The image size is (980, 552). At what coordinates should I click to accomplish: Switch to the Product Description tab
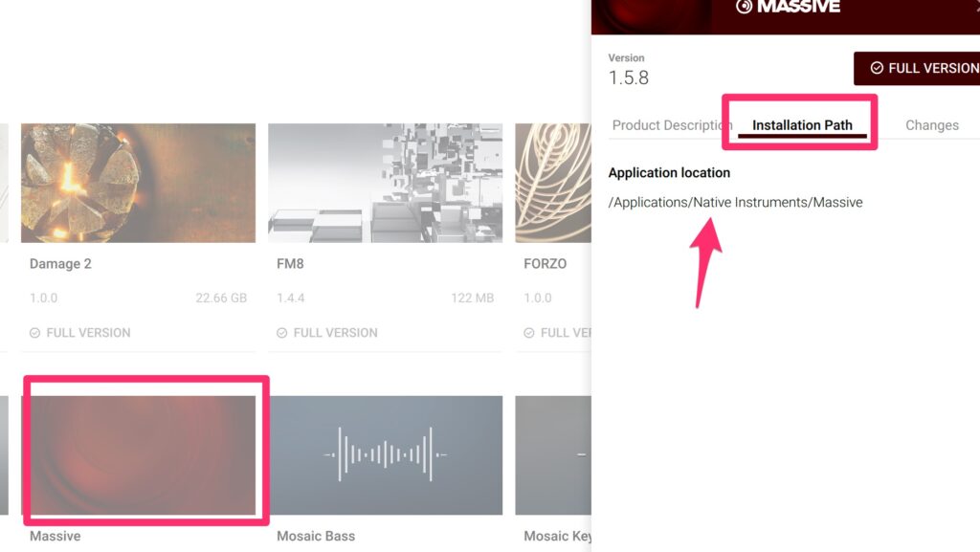[671, 125]
